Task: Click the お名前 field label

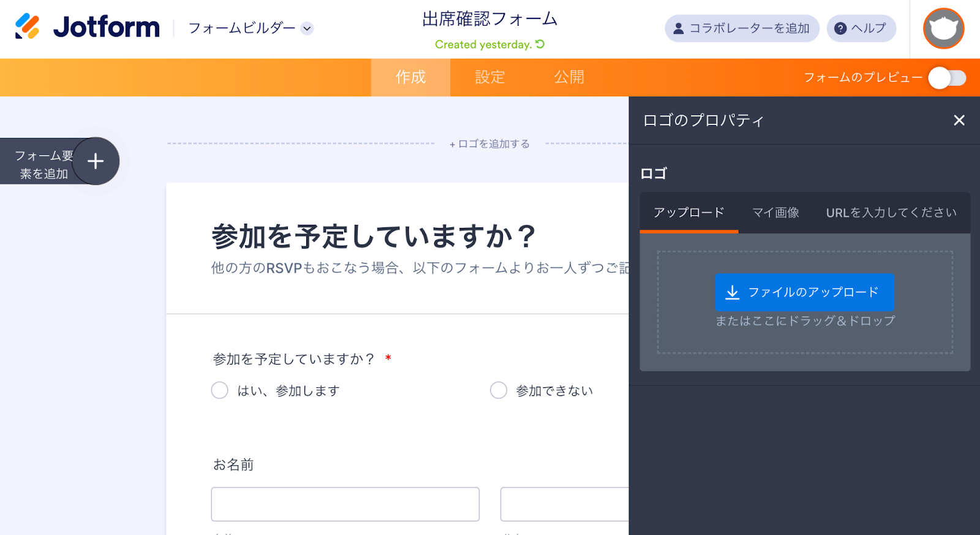Action: click(233, 465)
